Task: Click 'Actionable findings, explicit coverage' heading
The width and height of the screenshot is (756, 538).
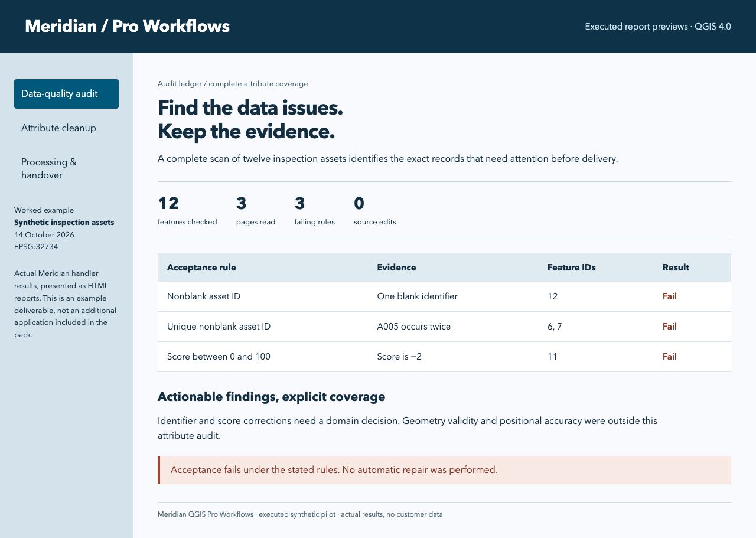Action: 271,397
